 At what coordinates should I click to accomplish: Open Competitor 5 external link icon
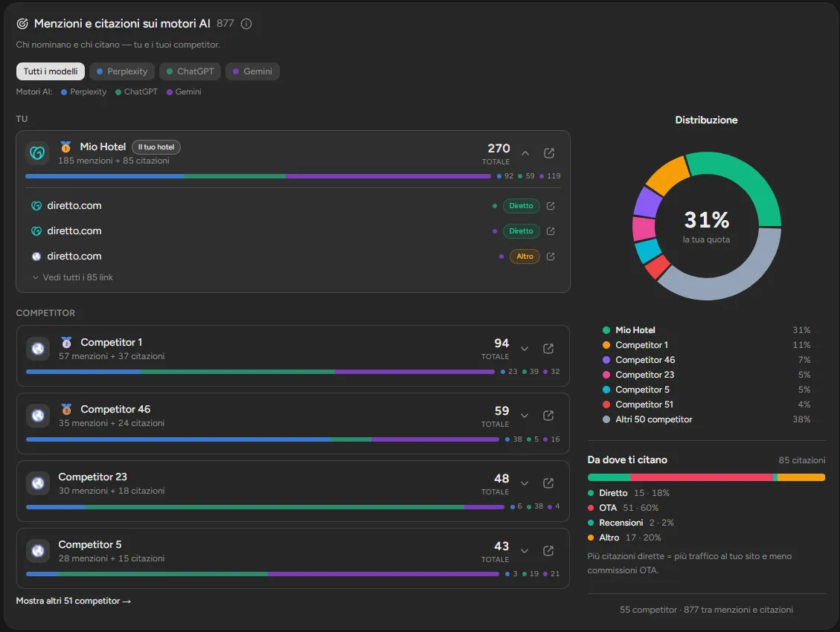click(x=548, y=551)
